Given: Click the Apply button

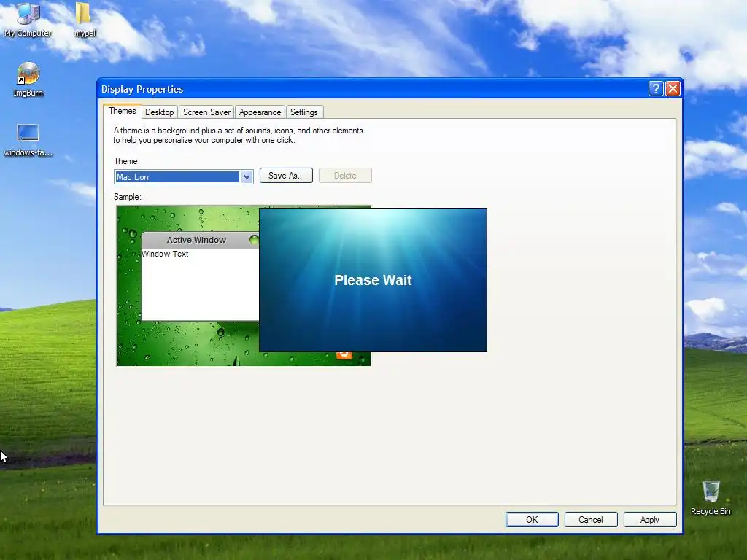Looking at the screenshot, I should click(650, 519).
